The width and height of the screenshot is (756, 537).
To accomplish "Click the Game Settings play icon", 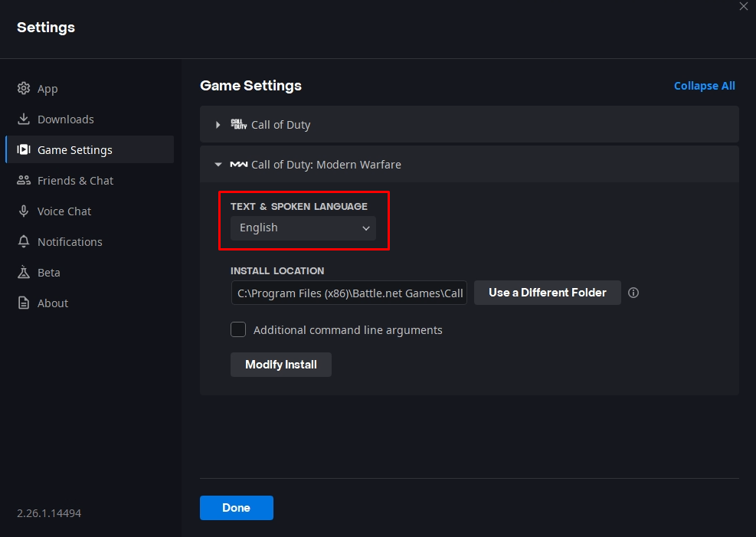I will coord(24,149).
